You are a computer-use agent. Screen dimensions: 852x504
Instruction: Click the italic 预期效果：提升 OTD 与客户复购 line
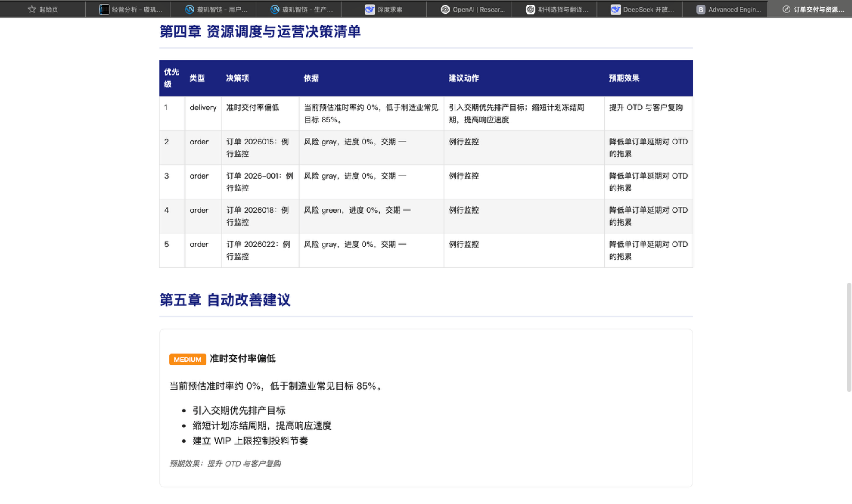(x=225, y=464)
